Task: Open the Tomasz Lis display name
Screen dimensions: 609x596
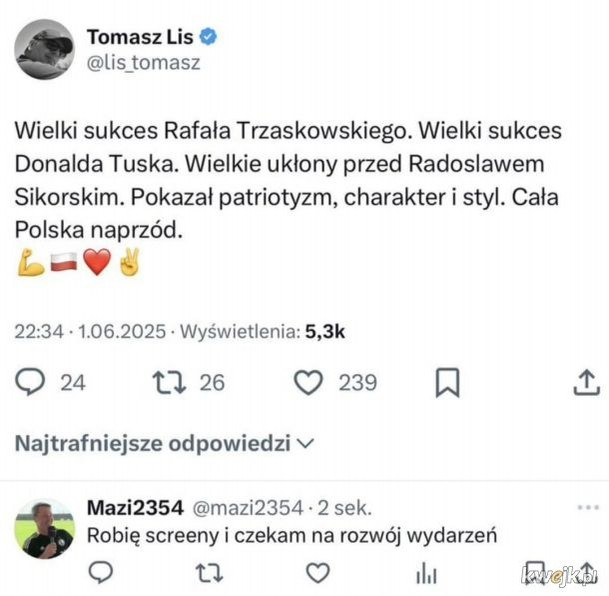Action: click(x=140, y=37)
